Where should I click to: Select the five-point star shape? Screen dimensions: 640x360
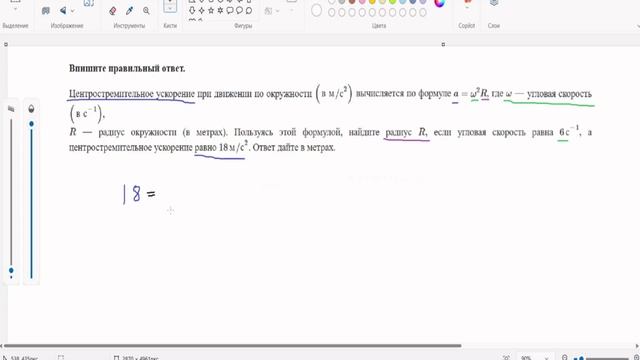[211, 10]
